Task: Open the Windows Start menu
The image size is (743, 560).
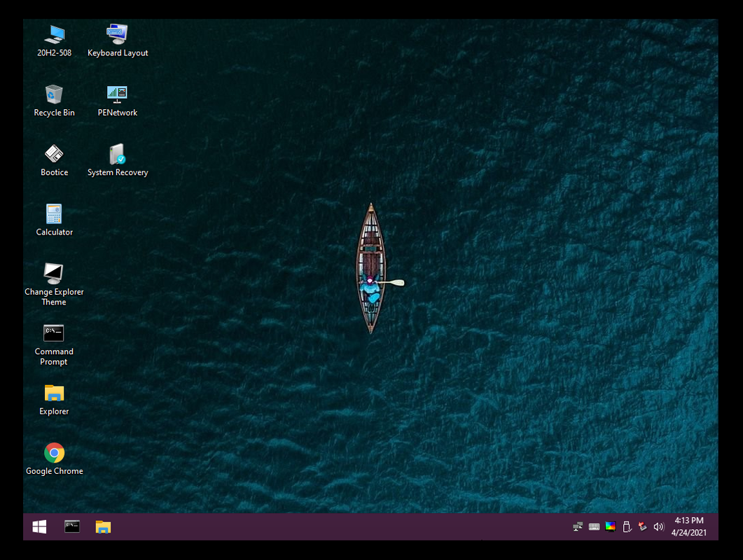Action: pos(39,527)
